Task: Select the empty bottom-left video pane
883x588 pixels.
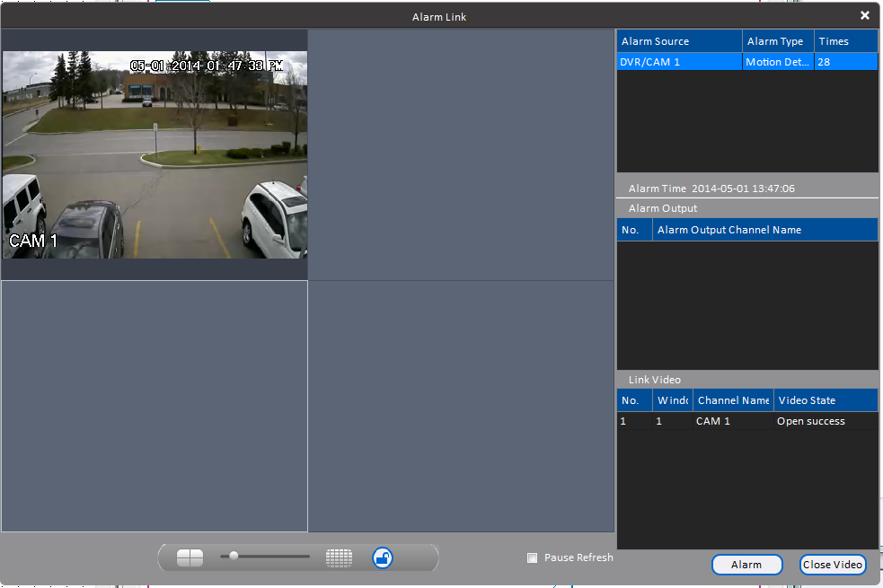Action: click(155, 407)
